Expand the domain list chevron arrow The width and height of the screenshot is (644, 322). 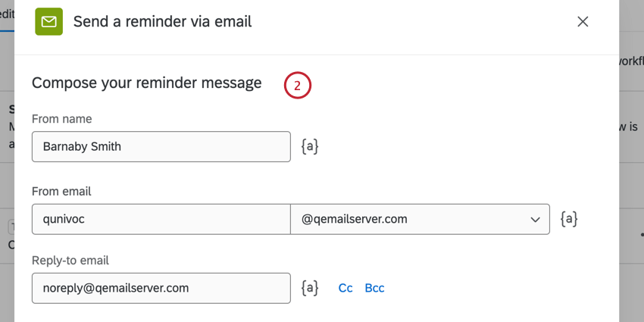(535, 219)
